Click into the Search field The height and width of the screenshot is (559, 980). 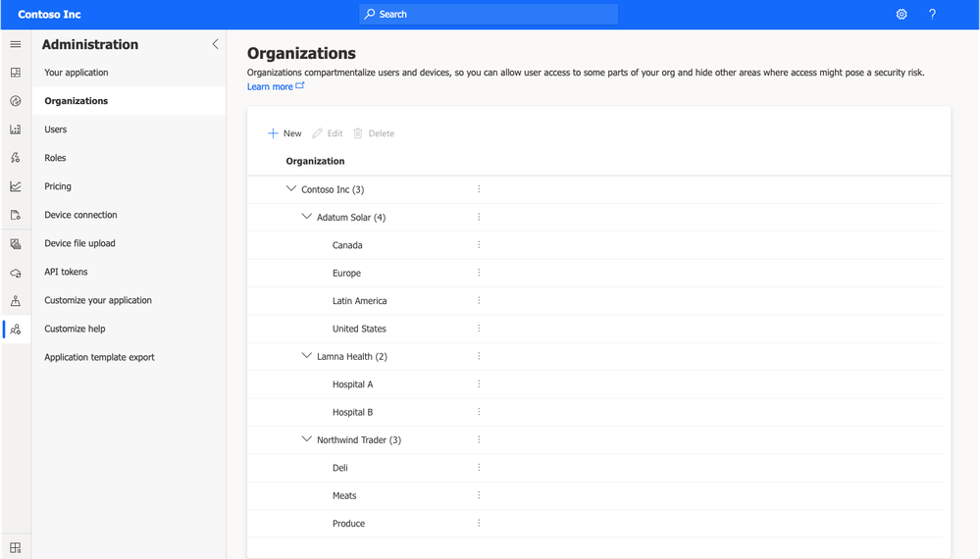pyautogui.click(x=489, y=15)
